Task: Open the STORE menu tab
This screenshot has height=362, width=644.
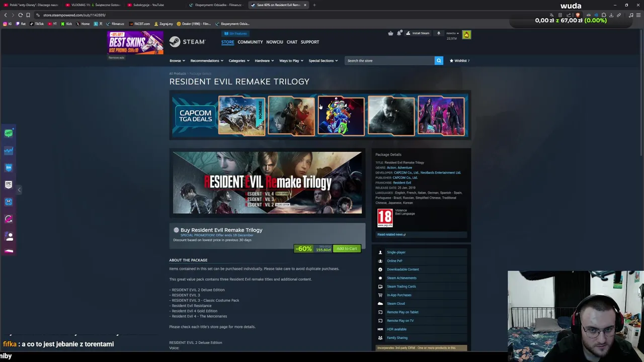Action: tap(227, 42)
